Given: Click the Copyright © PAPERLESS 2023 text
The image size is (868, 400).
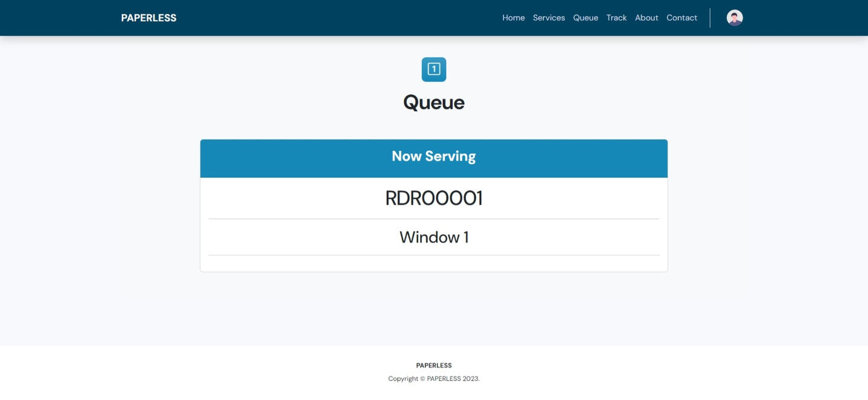Looking at the screenshot, I should pos(433,379).
